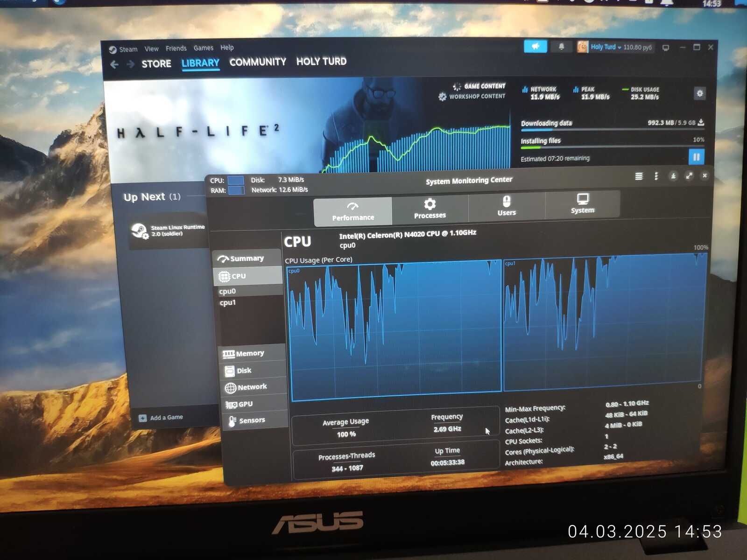Open Steam announcements megaphone button
The height and width of the screenshot is (560, 747).
click(536, 46)
